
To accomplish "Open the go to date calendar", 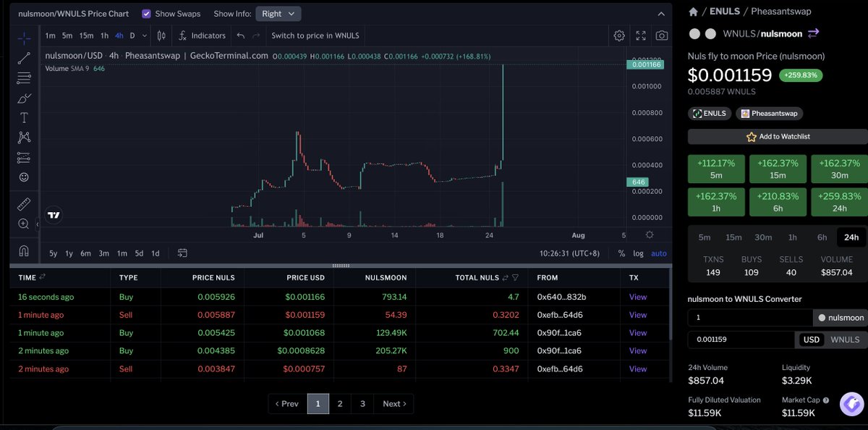I will 182,253.
